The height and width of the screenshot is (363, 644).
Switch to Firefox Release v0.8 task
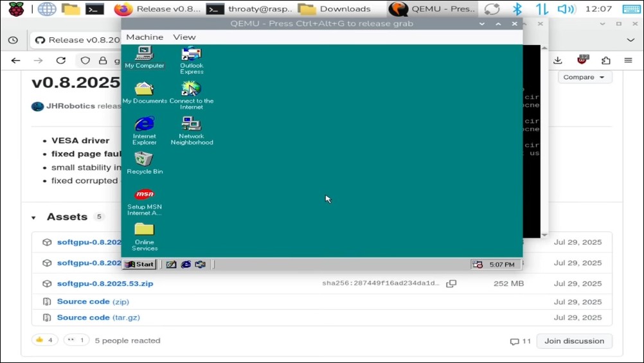(157, 8)
